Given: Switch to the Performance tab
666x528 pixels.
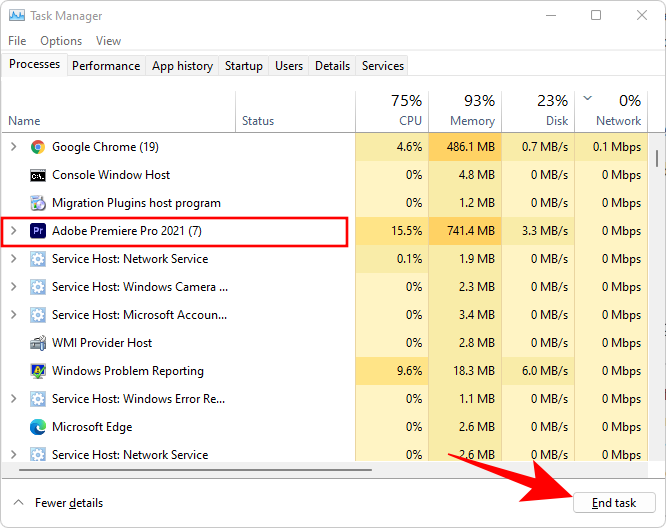Looking at the screenshot, I should tap(106, 66).
